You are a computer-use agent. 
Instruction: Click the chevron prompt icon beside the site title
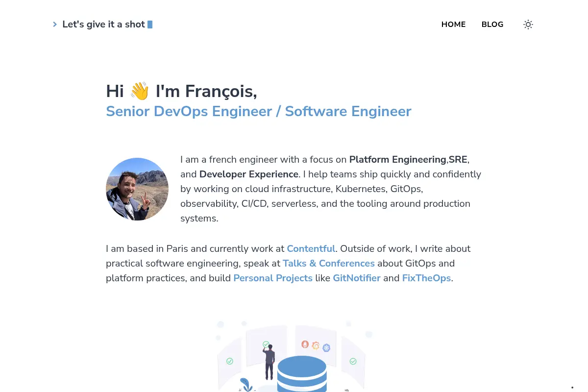point(55,24)
